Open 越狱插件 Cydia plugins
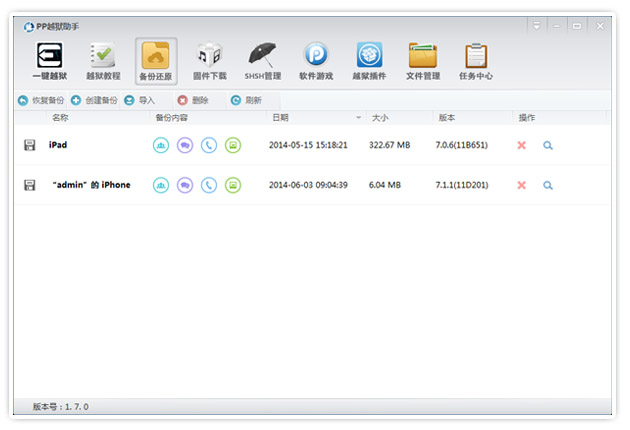The height and width of the screenshot is (430, 630). point(369,61)
